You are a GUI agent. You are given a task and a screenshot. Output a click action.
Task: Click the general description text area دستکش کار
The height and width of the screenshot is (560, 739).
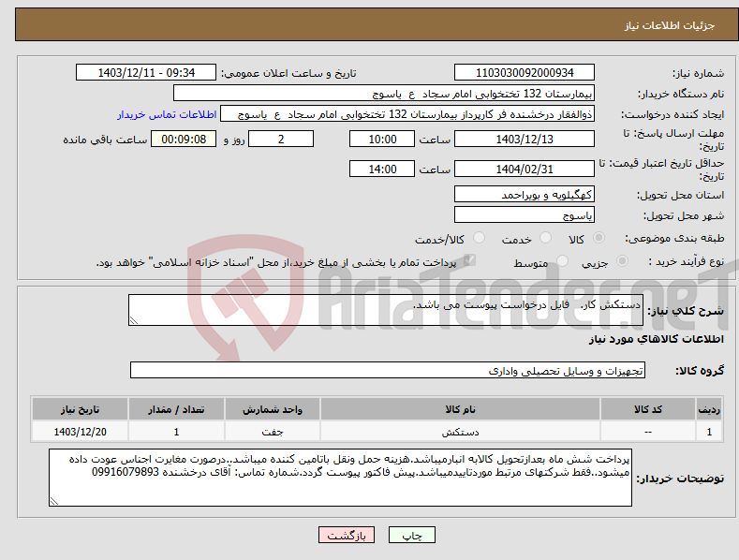pos(386,310)
